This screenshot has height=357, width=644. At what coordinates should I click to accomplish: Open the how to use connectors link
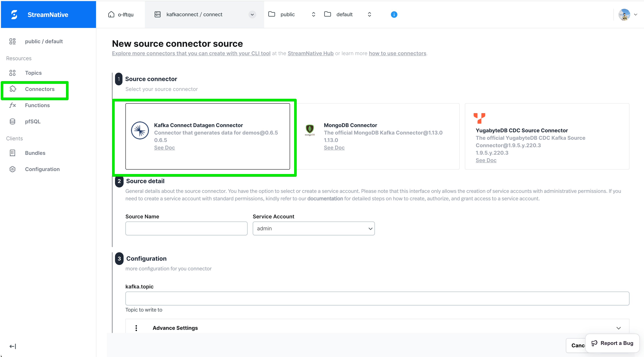[x=398, y=53]
